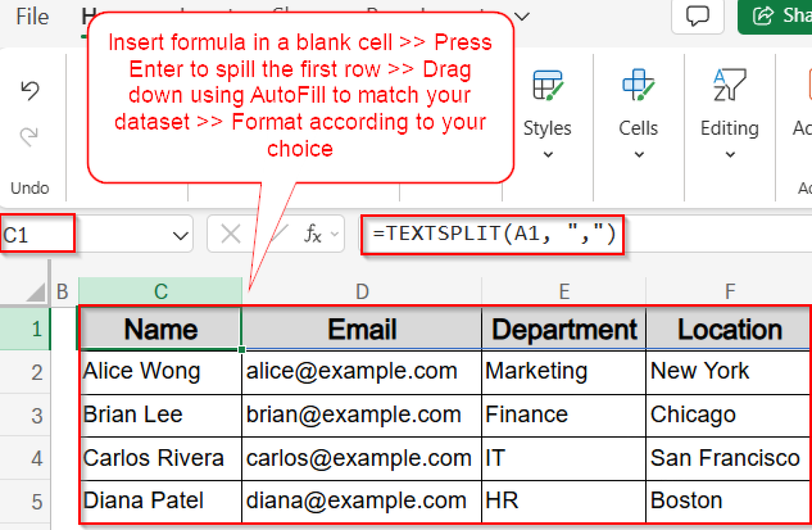The image size is (812, 530).
Task: Collapse the ribbon with the top chevron
Action: (521, 16)
